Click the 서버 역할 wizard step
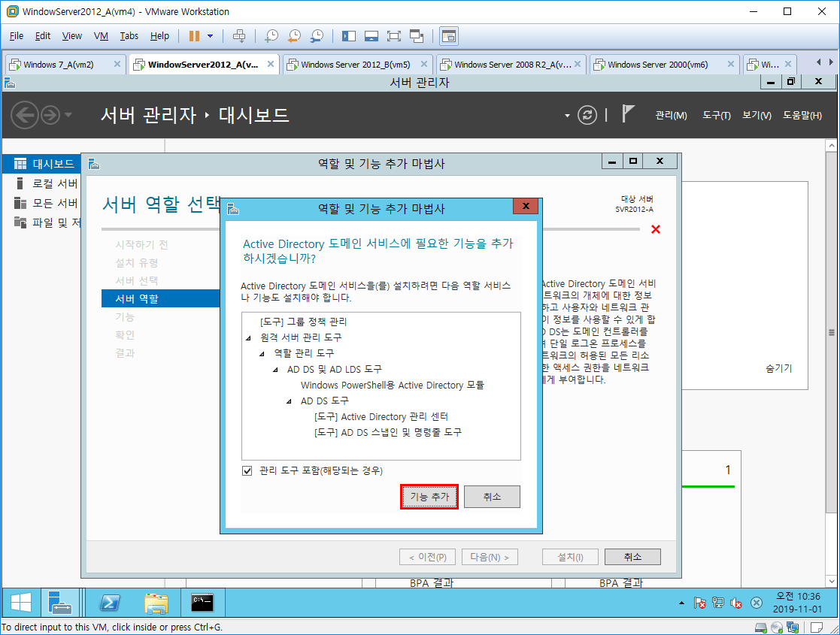 tap(161, 299)
